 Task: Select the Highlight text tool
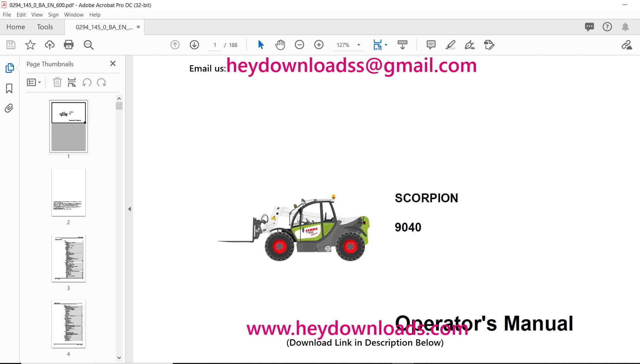point(451,45)
